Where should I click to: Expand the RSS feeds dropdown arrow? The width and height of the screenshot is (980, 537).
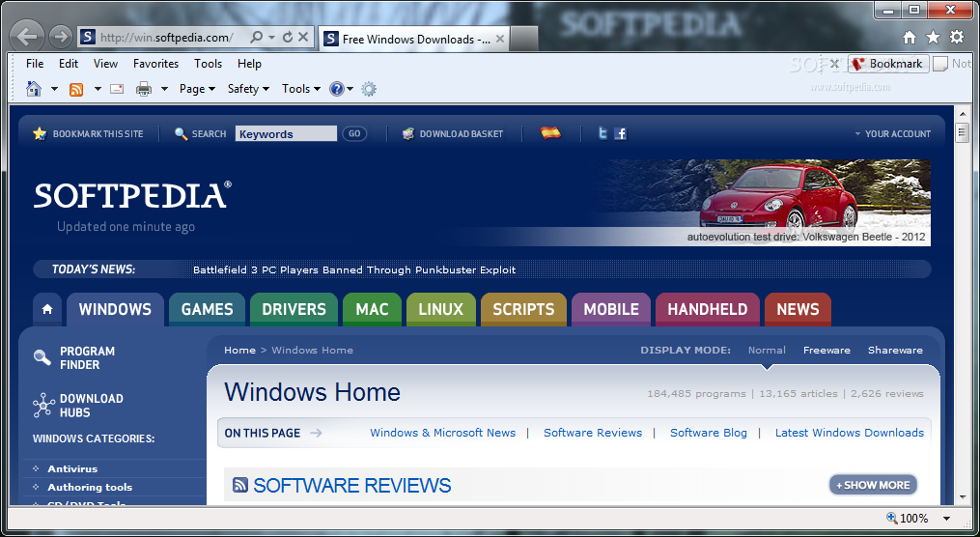(98, 89)
